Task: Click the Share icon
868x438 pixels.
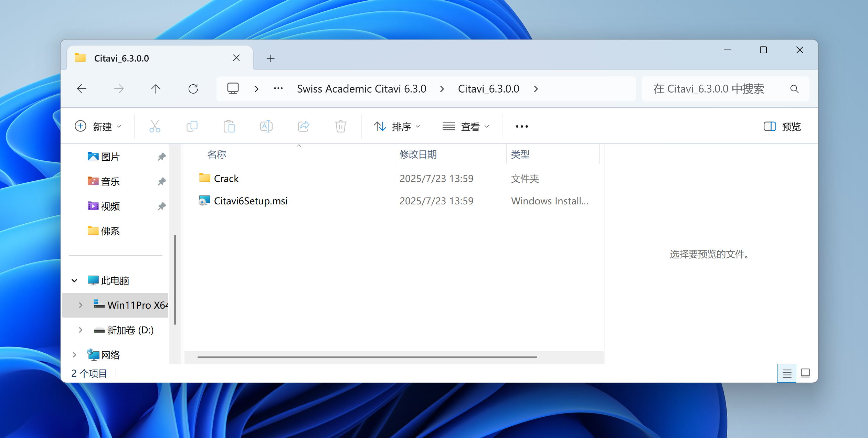Action: click(x=303, y=126)
